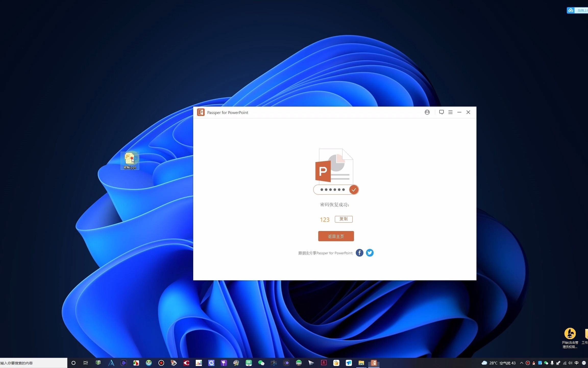This screenshot has width=588, height=368.
Task: Toggle the 中 input method indicator
Action: tap(577, 363)
